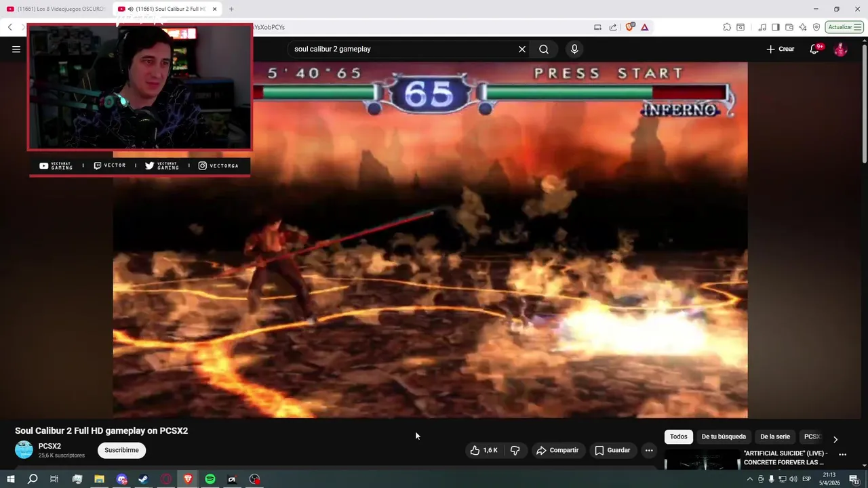This screenshot has width=868, height=488.
Task: Click the ESP input language indicator
Action: pos(807,479)
